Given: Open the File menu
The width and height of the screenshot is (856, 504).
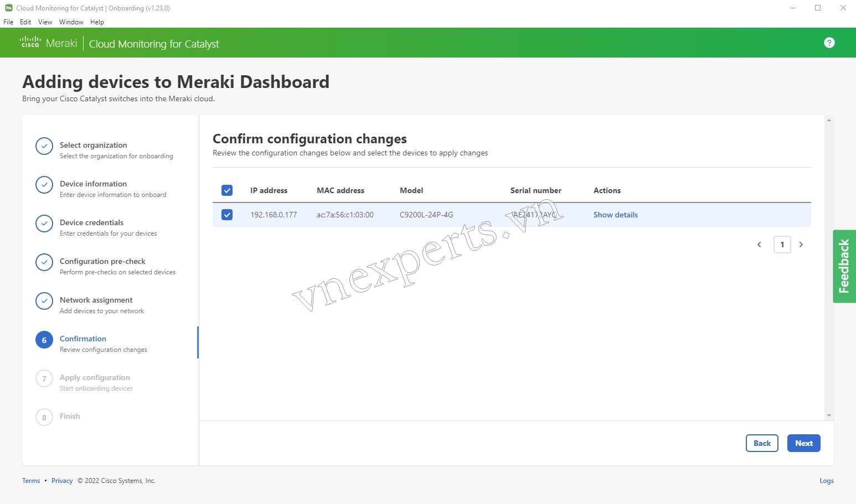Looking at the screenshot, I should pyautogui.click(x=8, y=22).
